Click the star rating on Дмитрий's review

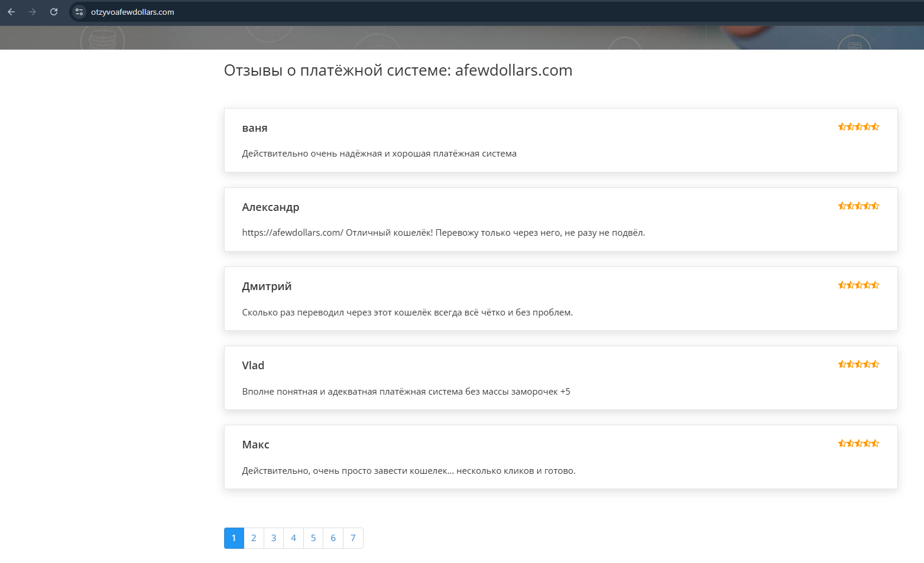[x=858, y=285]
